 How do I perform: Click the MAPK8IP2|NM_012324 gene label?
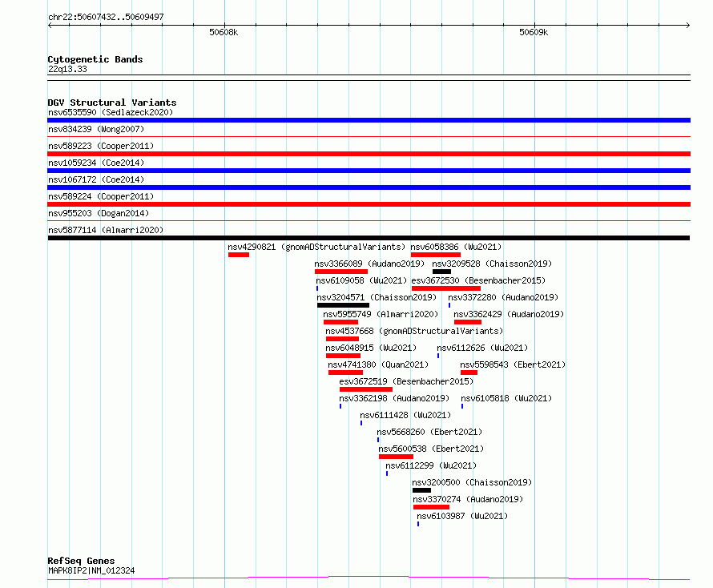click(91, 570)
